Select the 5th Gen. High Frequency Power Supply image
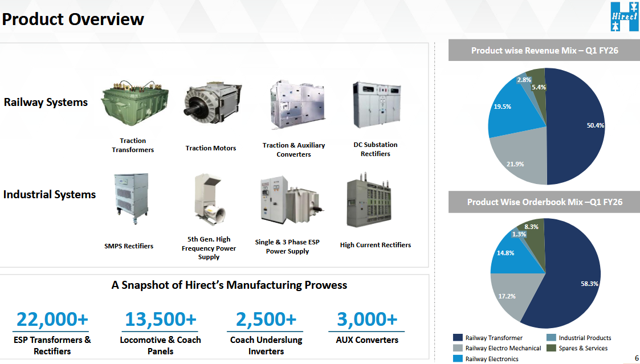 pyautogui.click(x=210, y=199)
